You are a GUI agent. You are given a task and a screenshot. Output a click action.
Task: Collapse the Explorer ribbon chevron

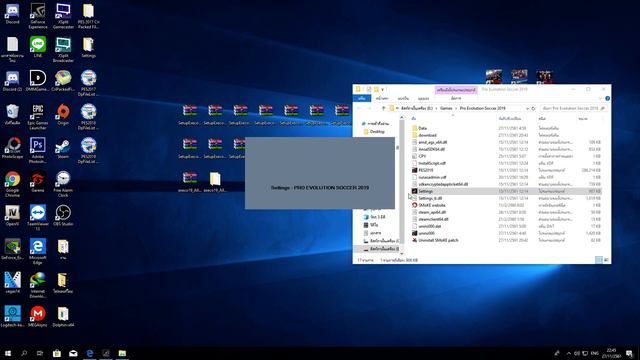tap(600, 98)
